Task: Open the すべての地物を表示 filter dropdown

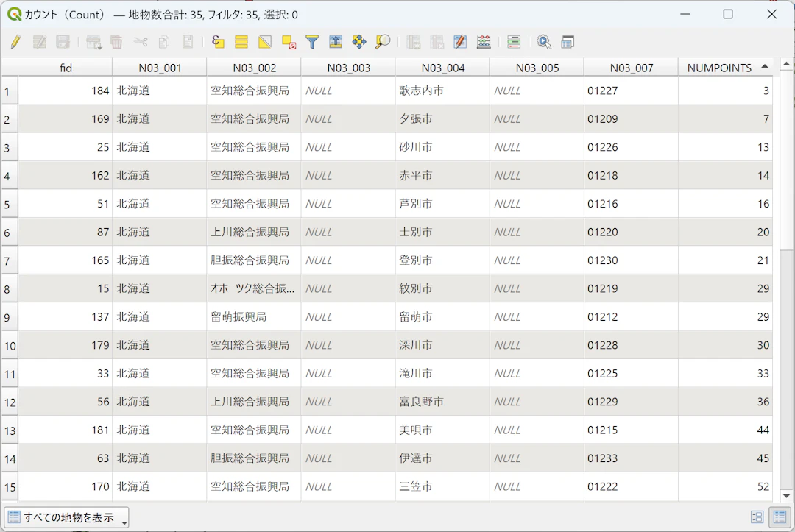Action: coord(66,517)
